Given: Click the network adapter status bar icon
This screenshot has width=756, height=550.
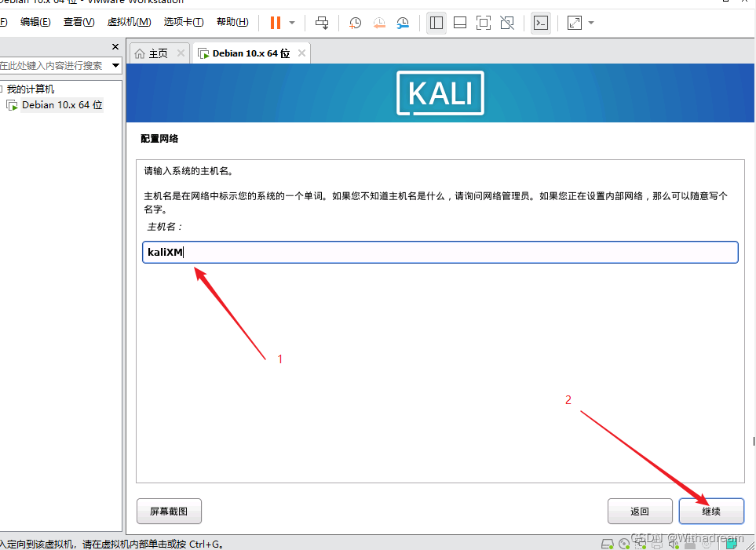Looking at the screenshot, I should tap(641, 545).
